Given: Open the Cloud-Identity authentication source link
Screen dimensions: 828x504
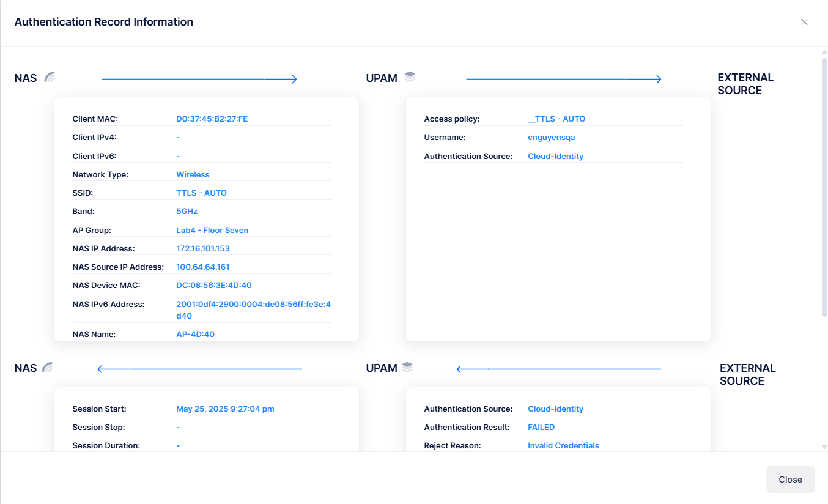Looking at the screenshot, I should (x=555, y=156).
